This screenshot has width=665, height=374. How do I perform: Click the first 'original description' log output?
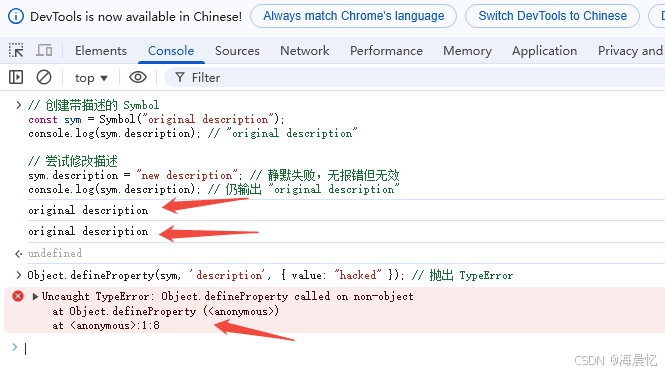click(x=88, y=210)
